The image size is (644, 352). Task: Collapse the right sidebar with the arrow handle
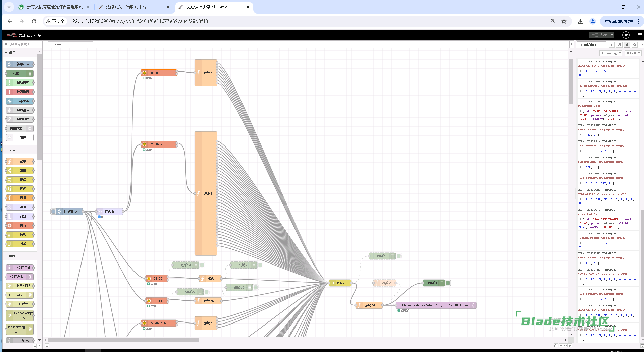pos(572,44)
